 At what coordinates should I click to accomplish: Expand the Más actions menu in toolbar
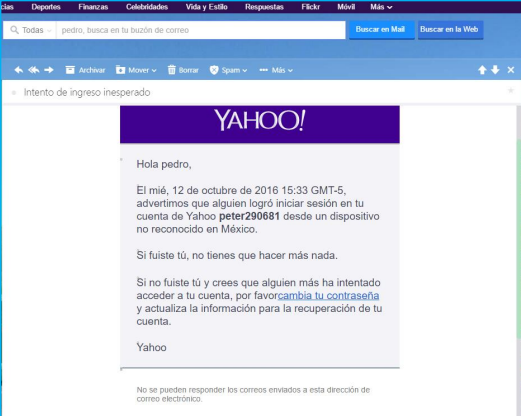click(276, 70)
